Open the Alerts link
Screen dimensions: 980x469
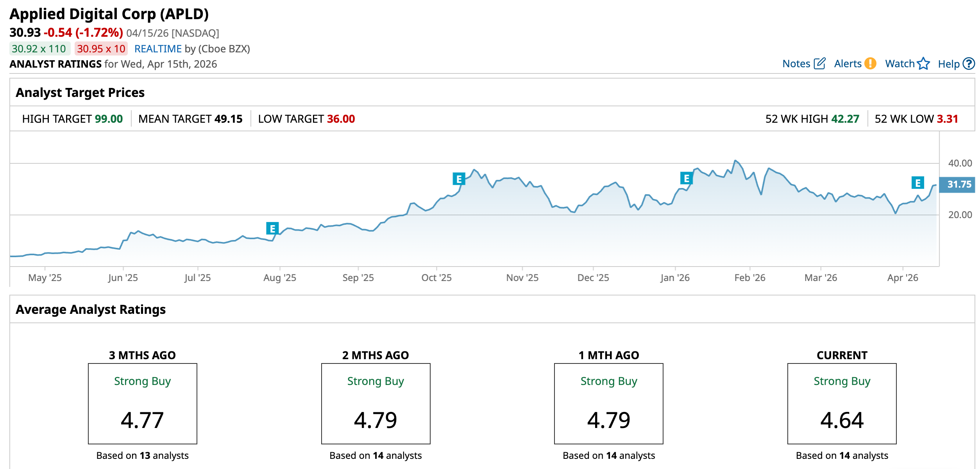848,64
